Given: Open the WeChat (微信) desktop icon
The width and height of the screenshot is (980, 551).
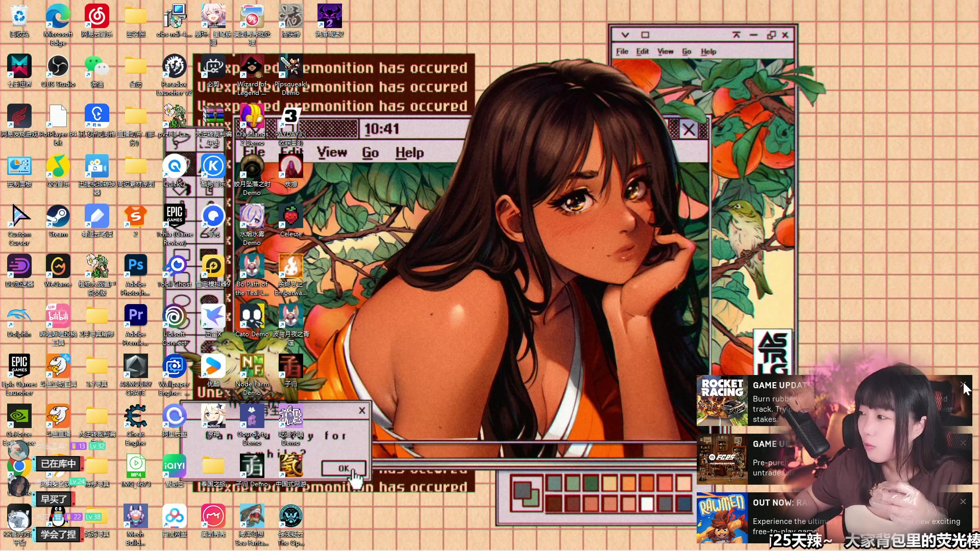Looking at the screenshot, I should coord(97,70).
